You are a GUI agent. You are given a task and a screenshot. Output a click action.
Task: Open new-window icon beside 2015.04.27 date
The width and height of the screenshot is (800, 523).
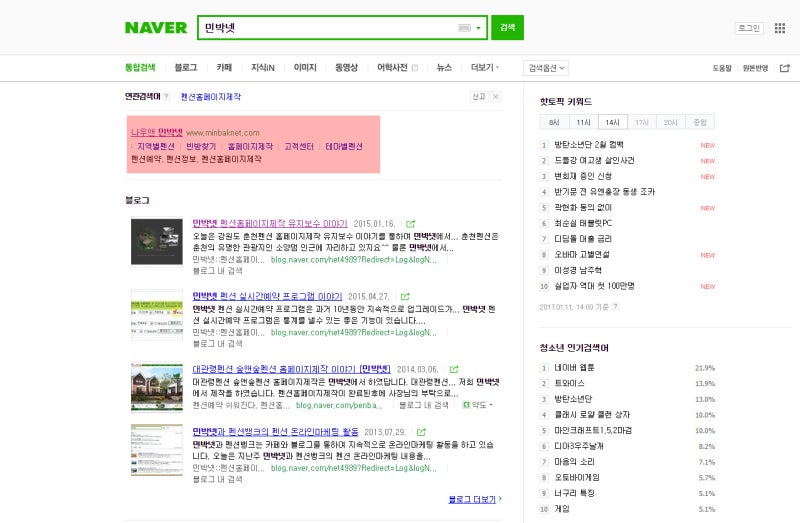[x=405, y=296]
